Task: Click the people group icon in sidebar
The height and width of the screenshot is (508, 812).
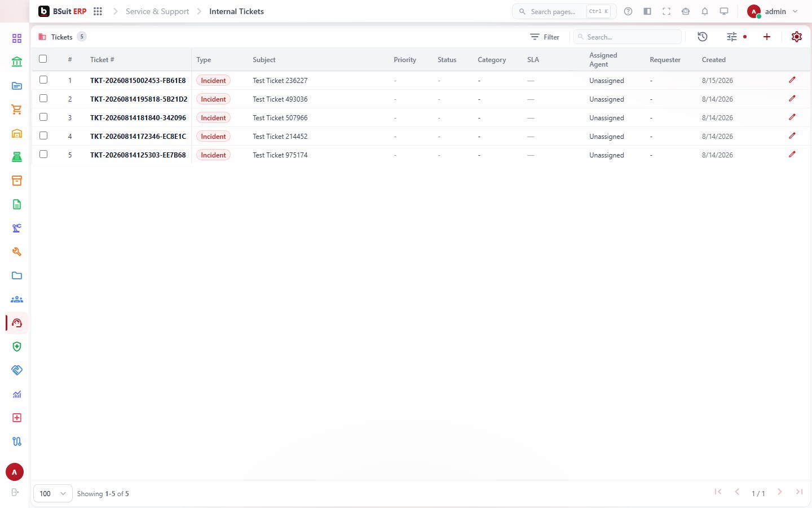Action: click(x=17, y=299)
